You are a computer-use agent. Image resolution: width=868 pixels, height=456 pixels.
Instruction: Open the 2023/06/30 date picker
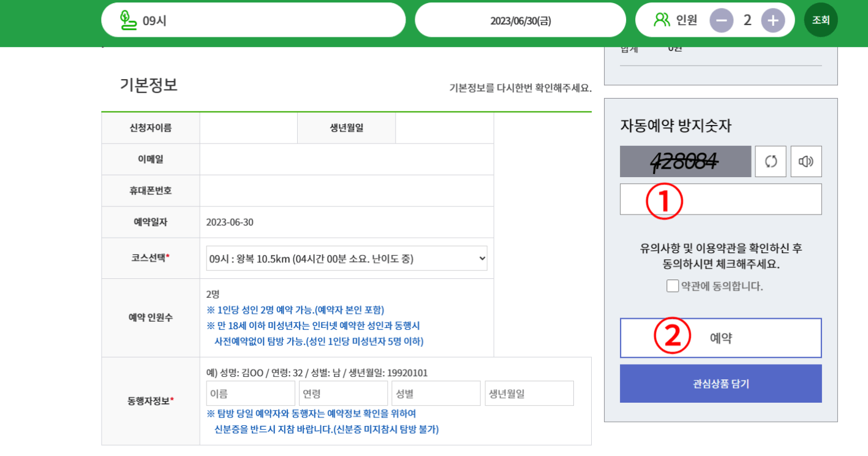tap(520, 19)
